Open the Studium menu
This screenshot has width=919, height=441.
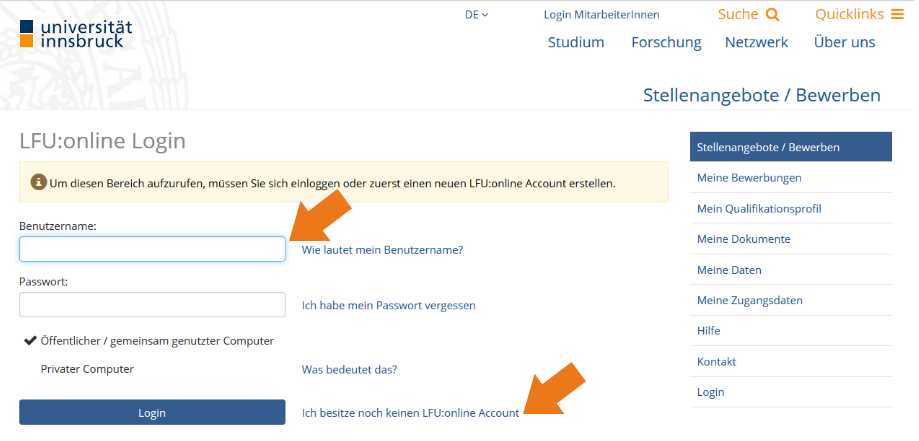576,42
